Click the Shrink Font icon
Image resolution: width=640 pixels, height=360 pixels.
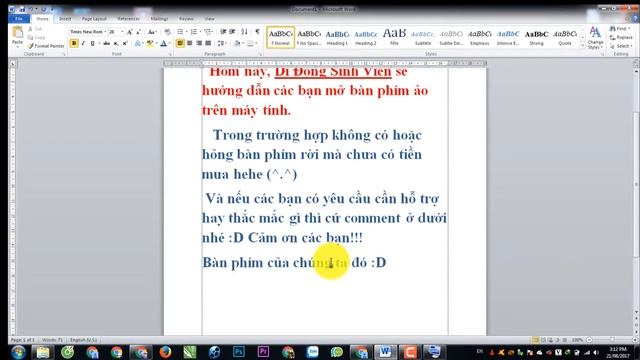pos(138,32)
